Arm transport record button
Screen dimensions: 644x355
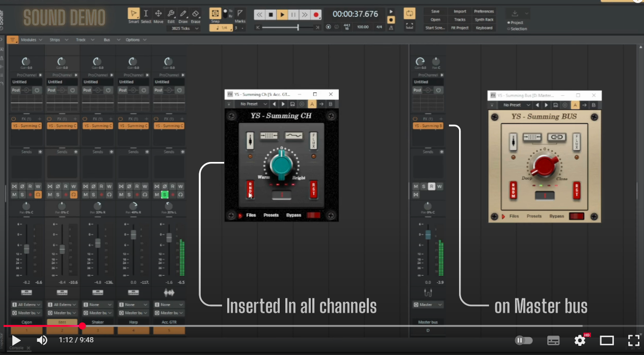click(316, 15)
